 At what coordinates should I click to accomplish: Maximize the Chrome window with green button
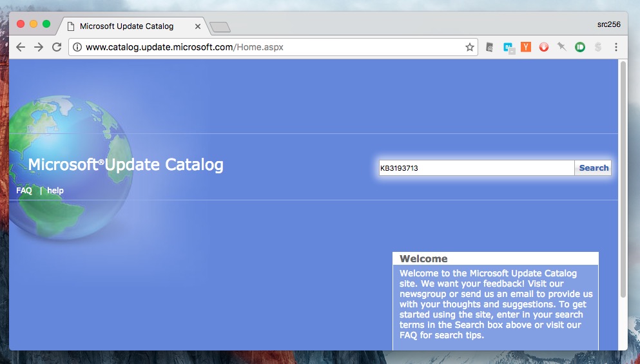click(x=46, y=24)
